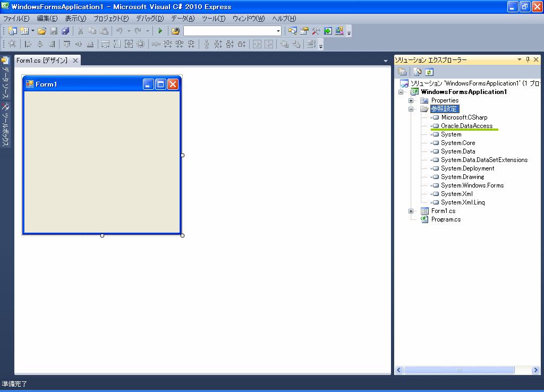Open the データソース side tab
Image resolution: width=544 pixels, height=392 pixels.
point(5,78)
